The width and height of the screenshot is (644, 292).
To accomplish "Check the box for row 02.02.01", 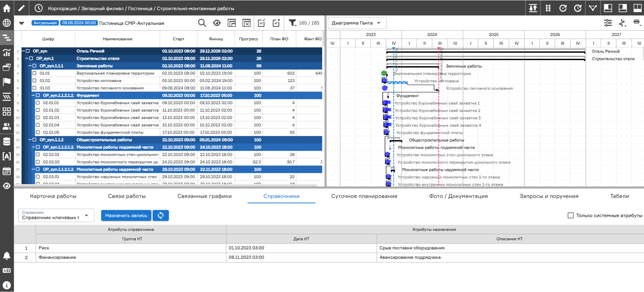I will (x=38, y=154).
